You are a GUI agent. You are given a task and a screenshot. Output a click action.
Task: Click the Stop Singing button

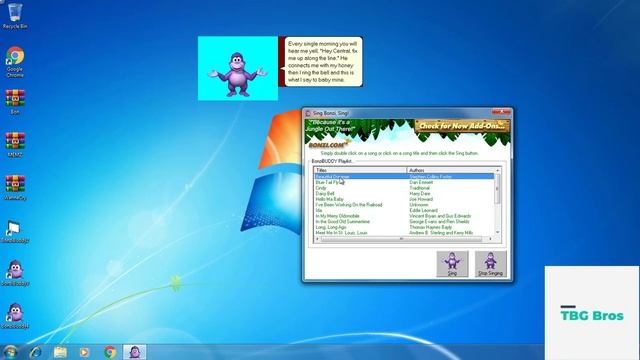[x=491, y=264]
